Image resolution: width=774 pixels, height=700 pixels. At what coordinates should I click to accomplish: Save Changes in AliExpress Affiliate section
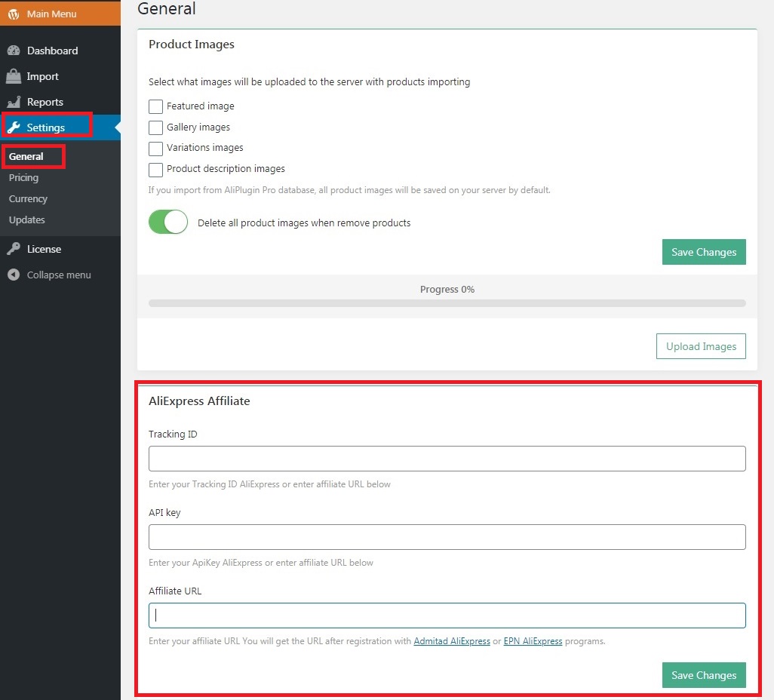click(x=704, y=675)
